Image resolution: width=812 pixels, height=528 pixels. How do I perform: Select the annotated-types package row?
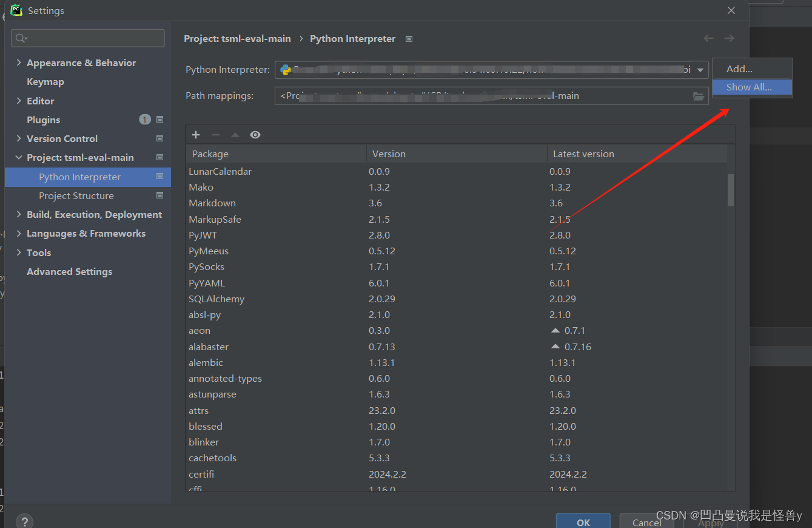[x=457, y=378]
